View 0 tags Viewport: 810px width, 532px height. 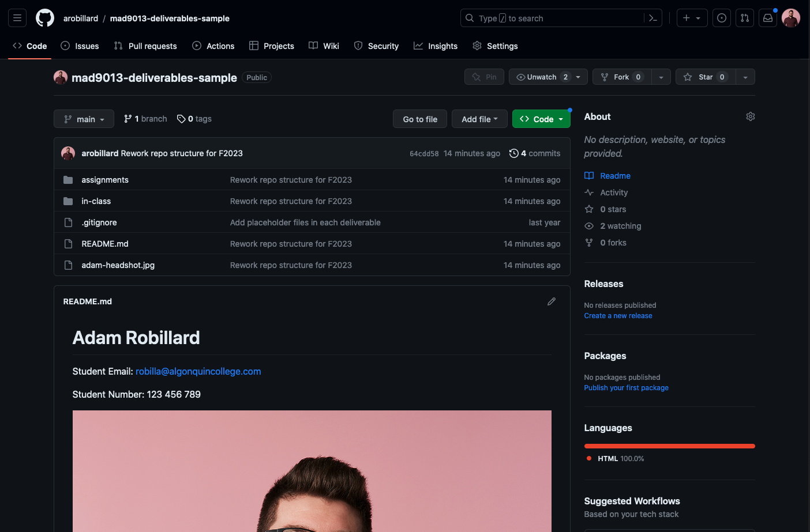coord(194,119)
